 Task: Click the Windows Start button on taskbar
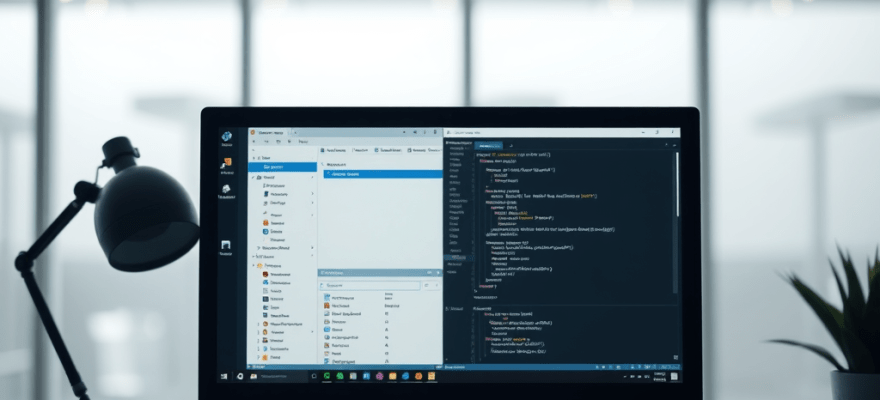(x=226, y=377)
